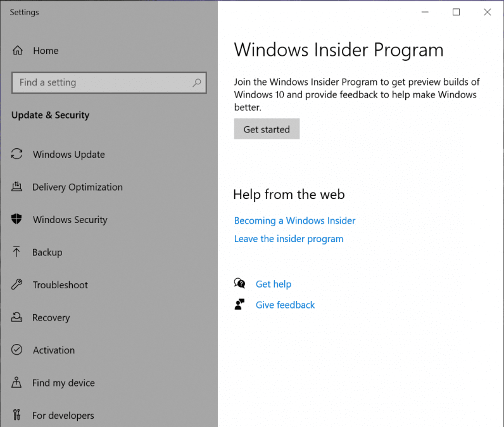Click the Windows Update refresh icon

pos(16,154)
